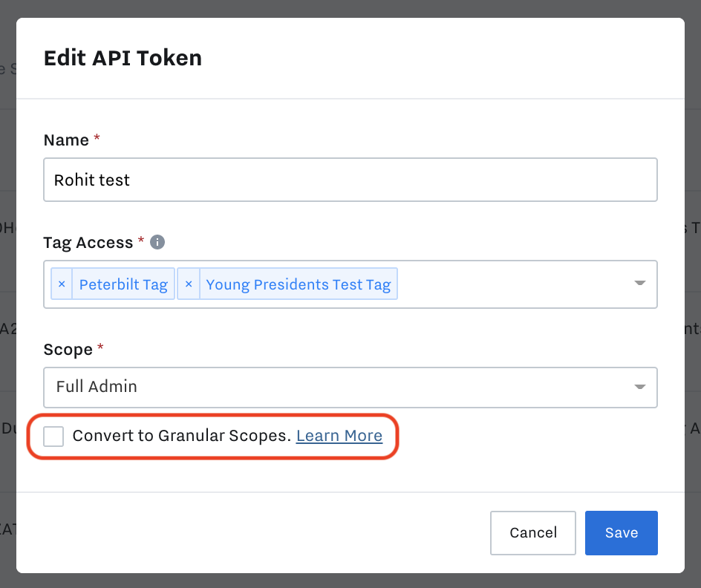
Task: Remove the Peterbilt Tag chip
Action: click(x=62, y=284)
